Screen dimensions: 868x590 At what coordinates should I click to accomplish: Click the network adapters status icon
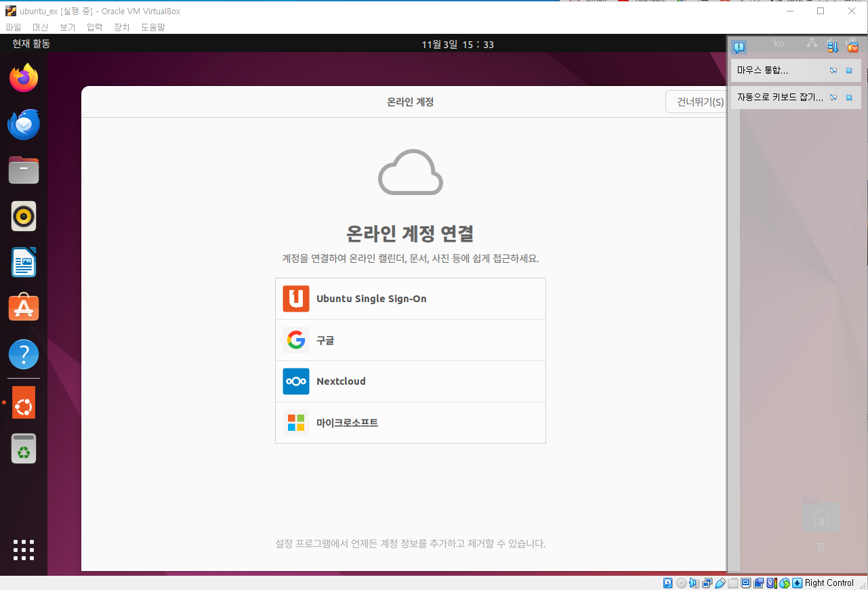(x=707, y=583)
